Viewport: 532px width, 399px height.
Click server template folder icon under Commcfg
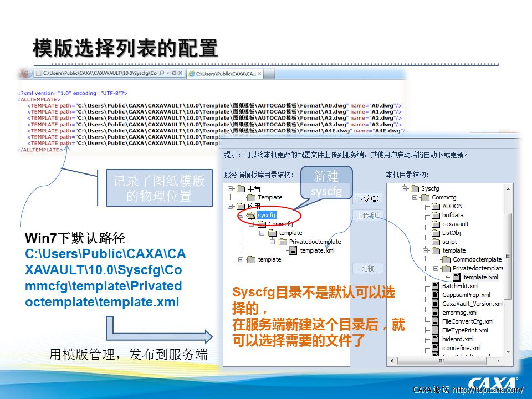click(272, 233)
